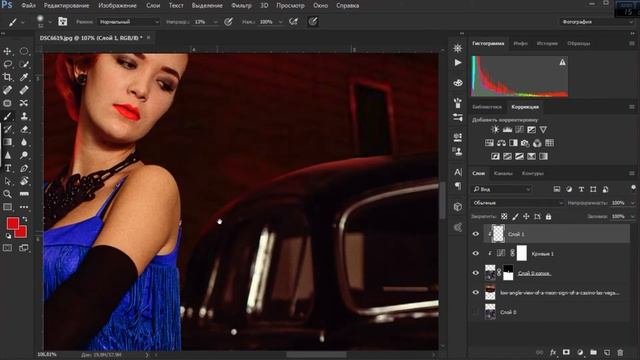Select the Zoom tool
The height and width of the screenshot is (360, 640).
[7, 194]
